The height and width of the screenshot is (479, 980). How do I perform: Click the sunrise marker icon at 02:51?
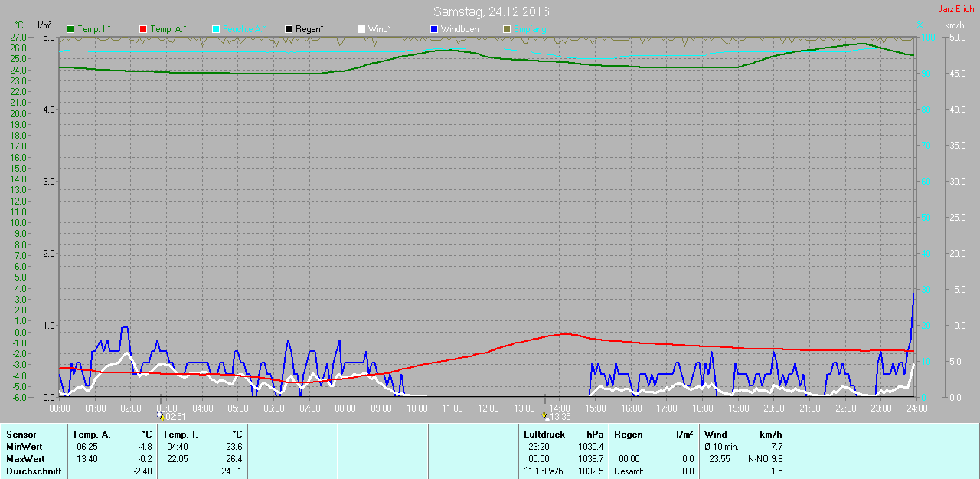[161, 416]
